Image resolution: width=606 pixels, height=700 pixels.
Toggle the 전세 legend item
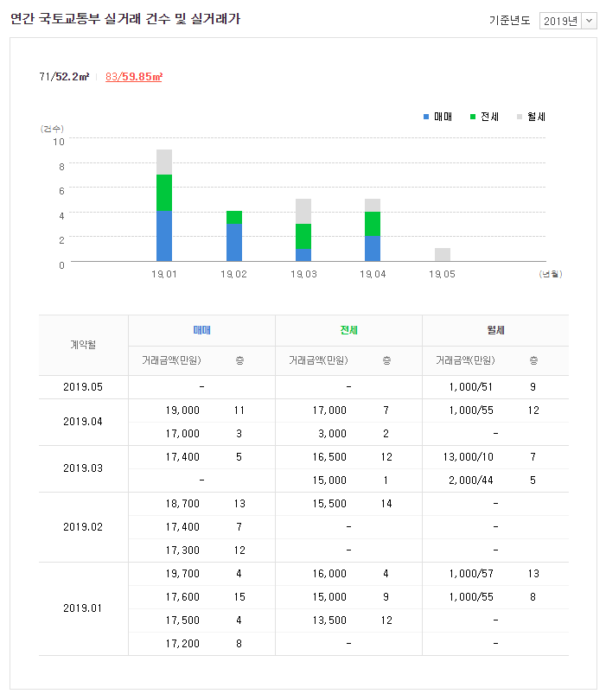click(x=484, y=117)
